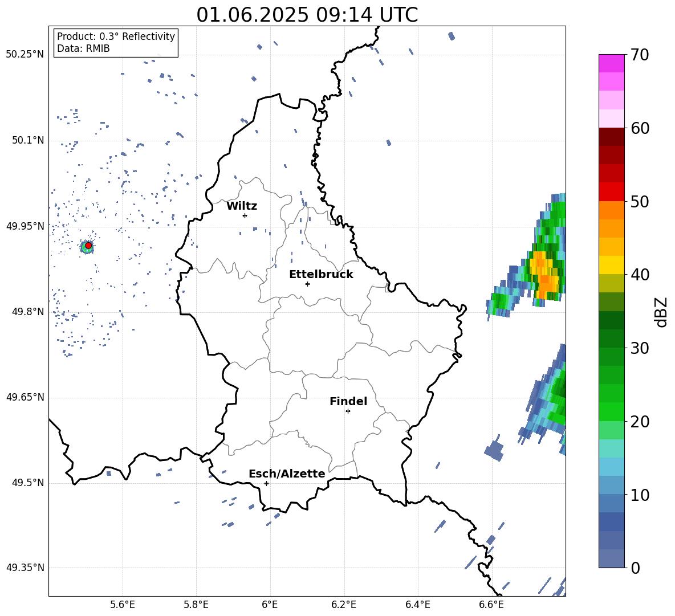Click the Esch/Alzette station cross marker
This screenshot has width=675, height=616.
pos(266,483)
